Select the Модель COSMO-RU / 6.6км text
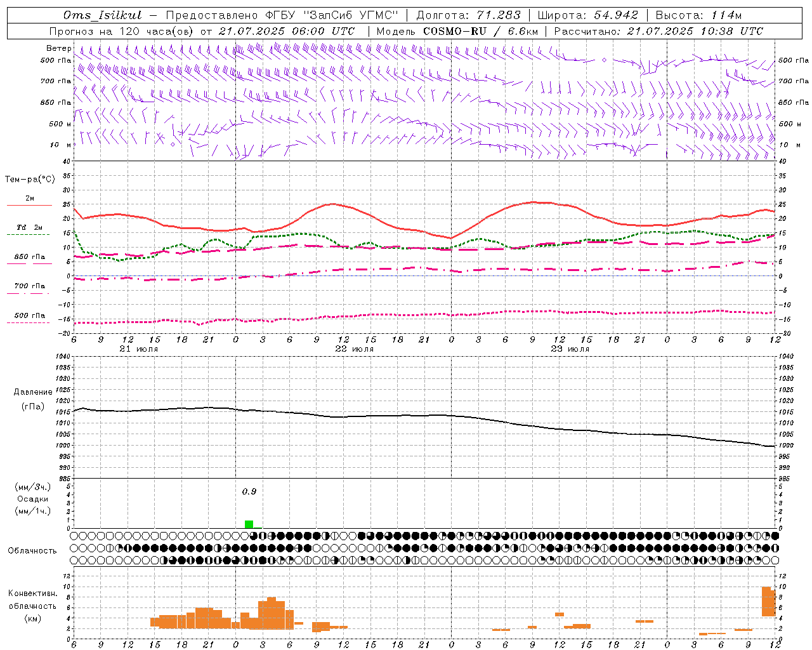Viewport: 812px width, 650px height. tap(457, 31)
